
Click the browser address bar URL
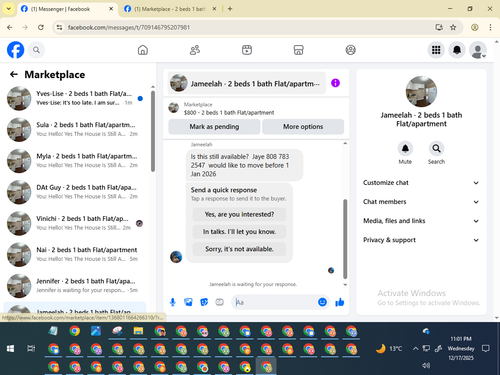[129, 27]
